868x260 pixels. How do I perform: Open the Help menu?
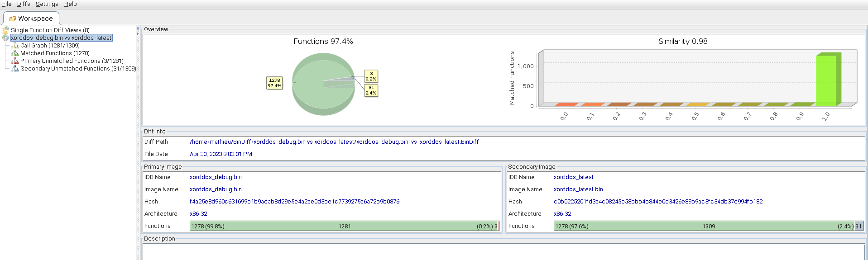(x=70, y=4)
